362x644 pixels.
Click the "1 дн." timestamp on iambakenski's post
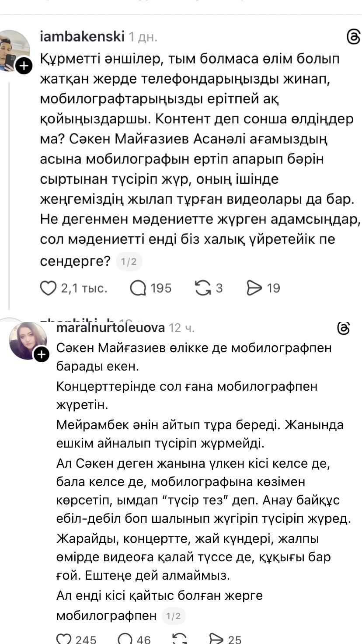pyautogui.click(x=143, y=37)
